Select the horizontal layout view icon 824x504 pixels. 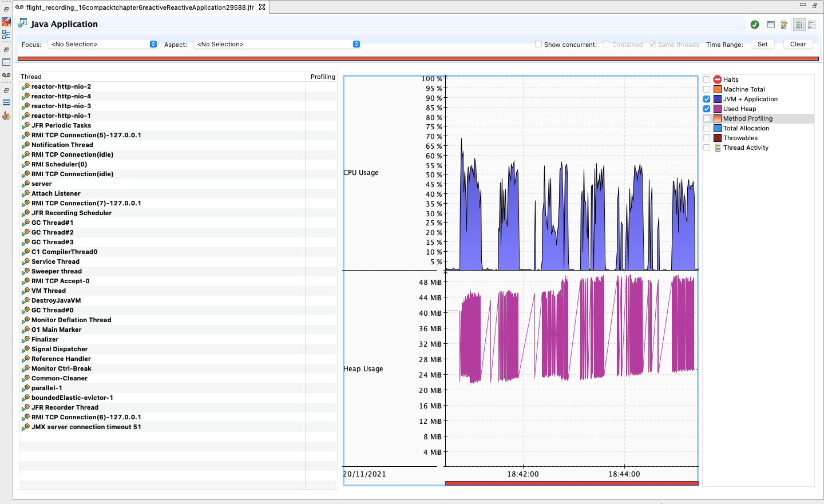[811, 25]
